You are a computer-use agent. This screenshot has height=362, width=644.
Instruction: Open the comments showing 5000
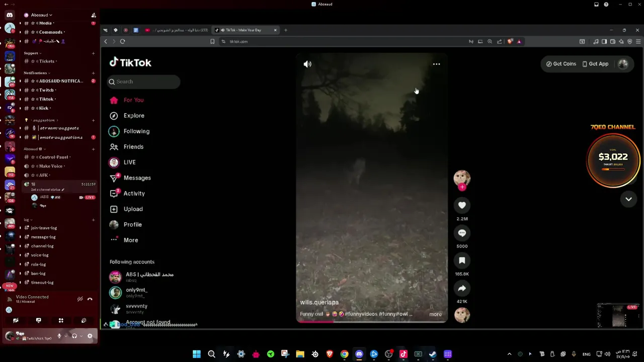[462, 233]
